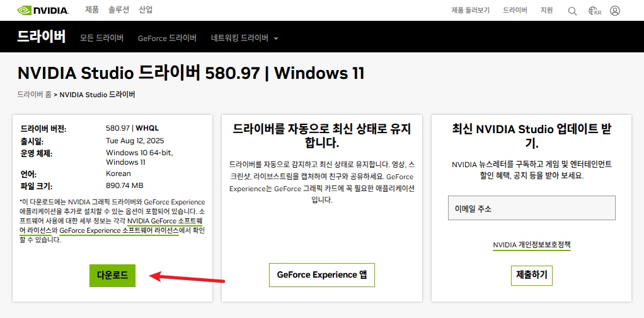644x318 pixels.
Task: Click the GeForce Experience 앱 button
Action: coord(321,275)
